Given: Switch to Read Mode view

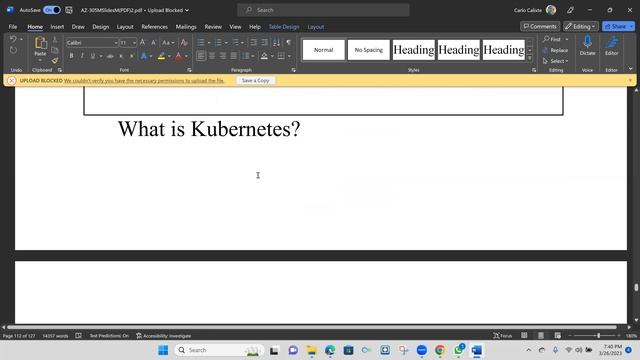Looking at the screenshot, I should tap(524, 336).
